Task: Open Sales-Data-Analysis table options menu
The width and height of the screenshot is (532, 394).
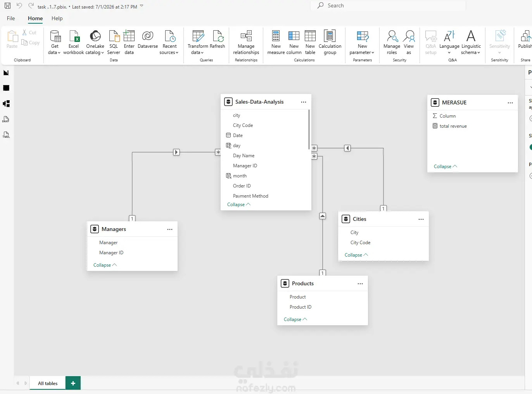Action: tap(304, 102)
